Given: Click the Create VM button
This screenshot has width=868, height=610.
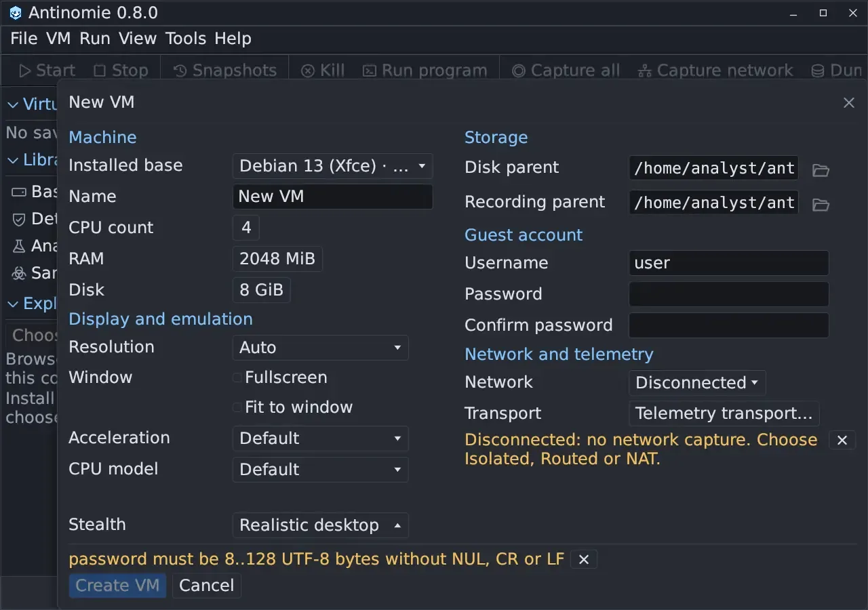Looking at the screenshot, I should point(117,586).
